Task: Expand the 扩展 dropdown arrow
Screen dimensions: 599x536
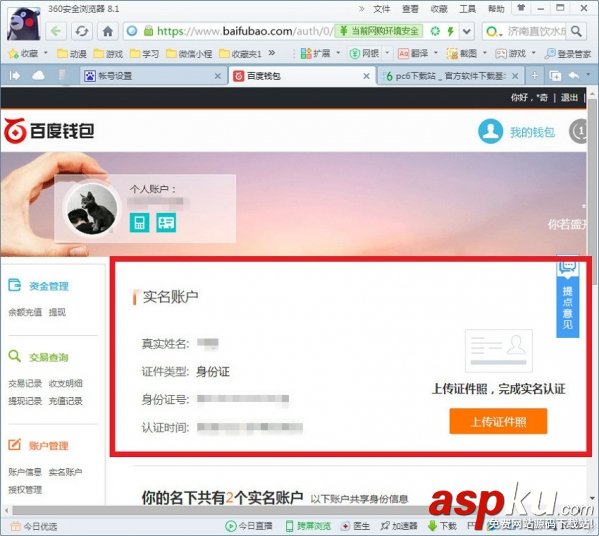Action: 338,53
